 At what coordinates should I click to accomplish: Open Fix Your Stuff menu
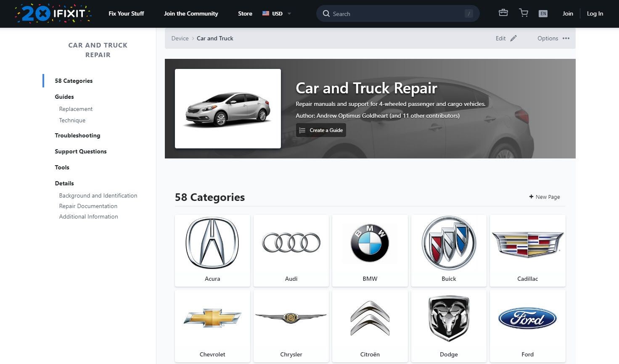(x=126, y=13)
